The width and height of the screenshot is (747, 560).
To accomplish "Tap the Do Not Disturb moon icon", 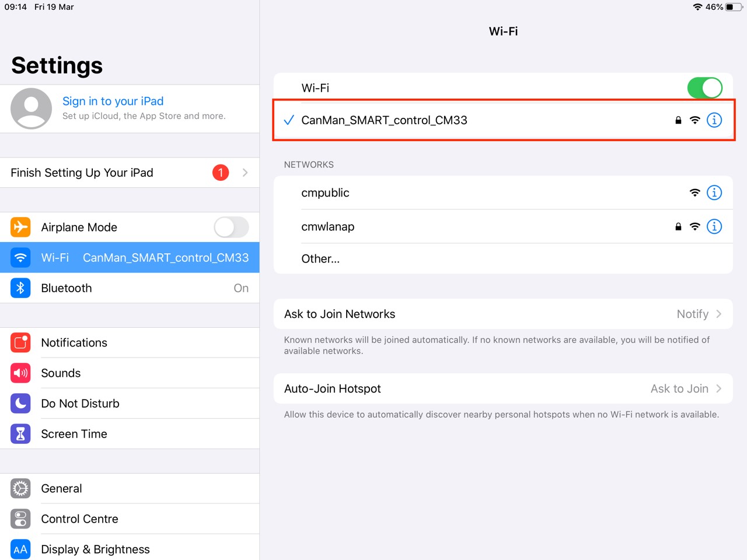I will [20, 403].
